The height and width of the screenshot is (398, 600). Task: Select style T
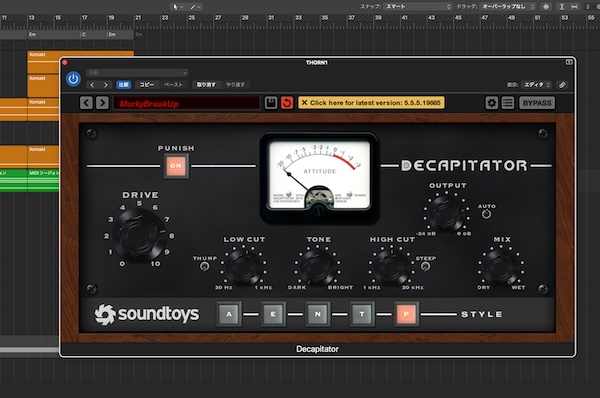[x=362, y=314]
